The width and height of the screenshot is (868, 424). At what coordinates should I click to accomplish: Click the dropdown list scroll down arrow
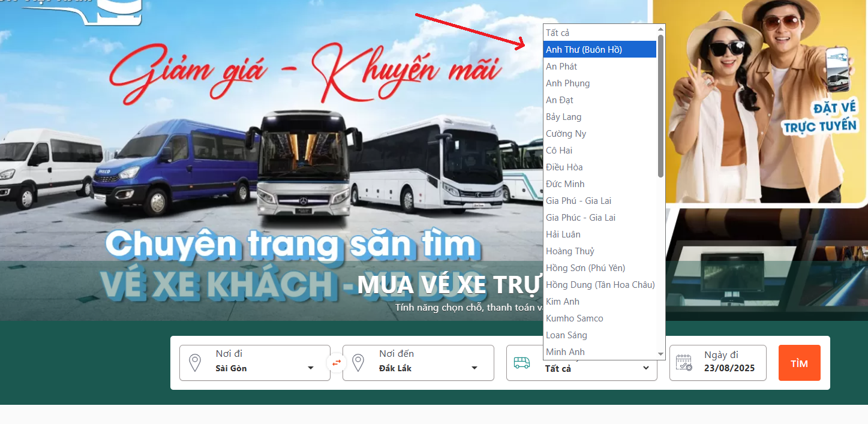click(660, 354)
